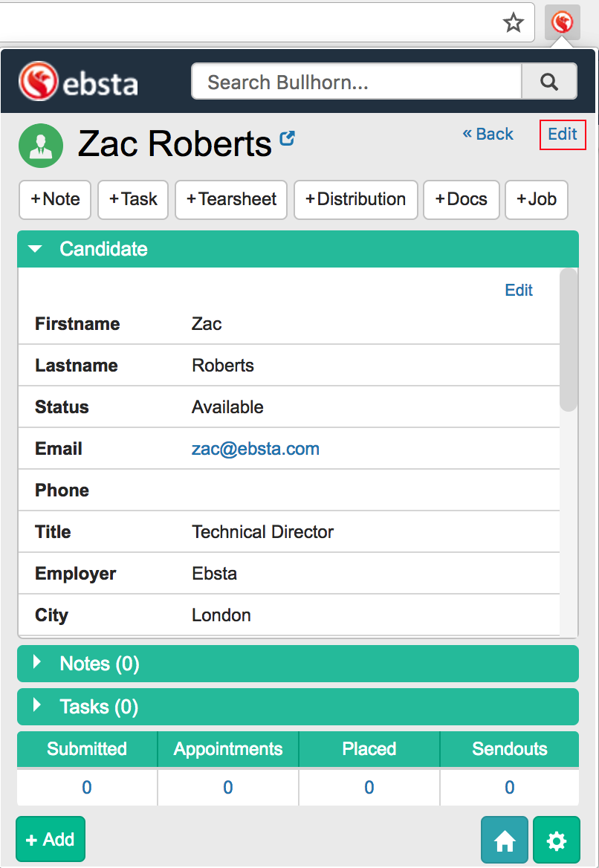Click the +Distribution button
Viewport: 599px width, 868px height.
point(355,199)
